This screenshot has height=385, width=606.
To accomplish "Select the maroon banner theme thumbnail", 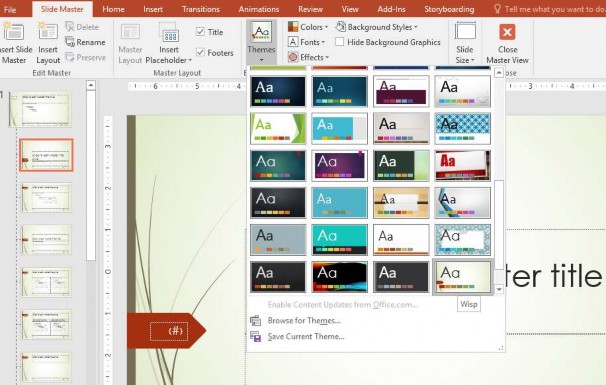I will point(401,91).
